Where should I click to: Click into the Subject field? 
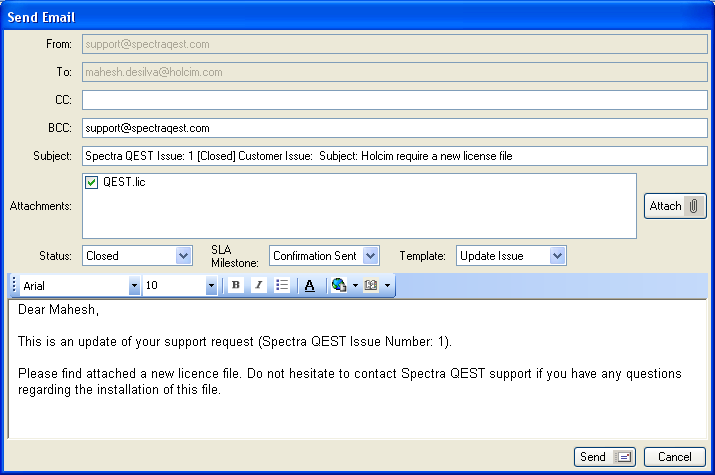click(x=394, y=157)
